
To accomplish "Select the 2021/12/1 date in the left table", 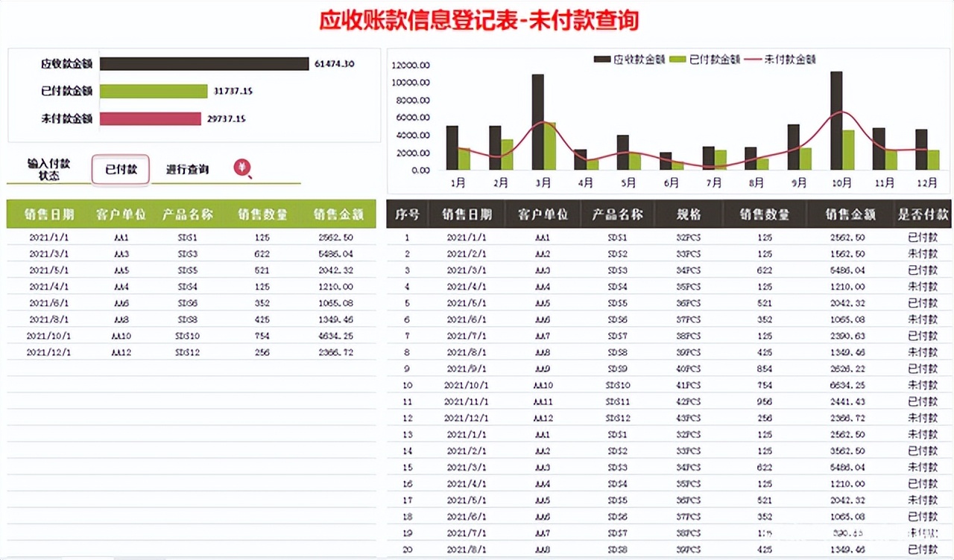I will point(49,352).
